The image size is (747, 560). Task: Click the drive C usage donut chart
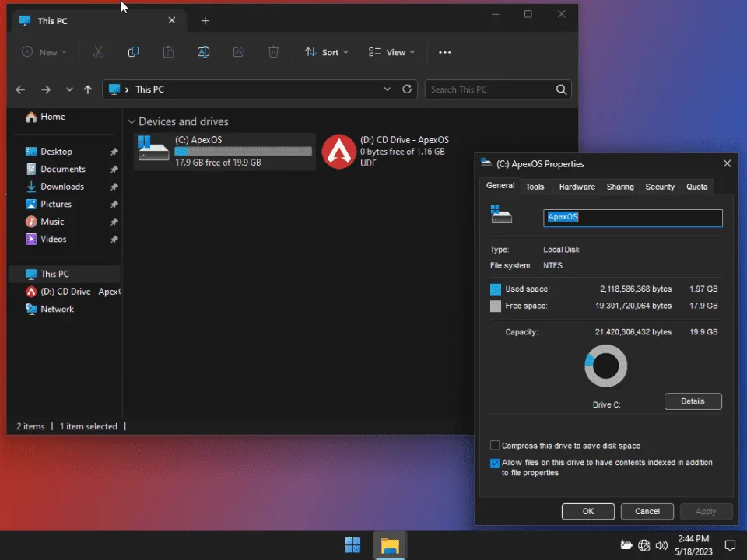point(605,366)
